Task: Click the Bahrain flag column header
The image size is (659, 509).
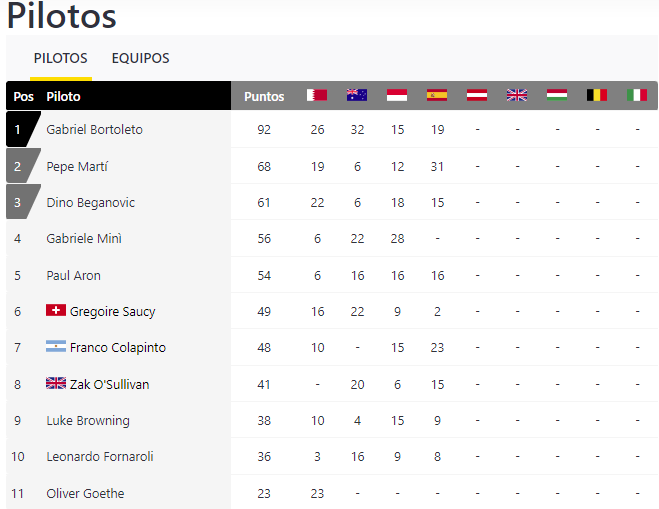Action: click(x=317, y=95)
